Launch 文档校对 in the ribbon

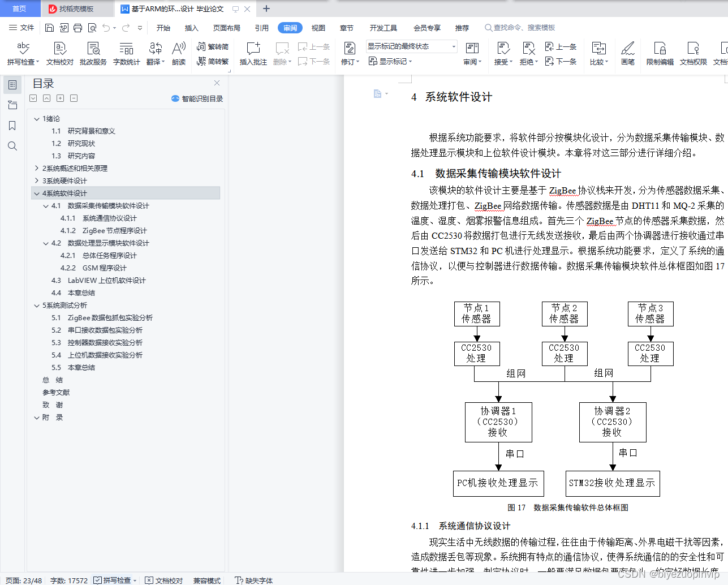(60, 54)
